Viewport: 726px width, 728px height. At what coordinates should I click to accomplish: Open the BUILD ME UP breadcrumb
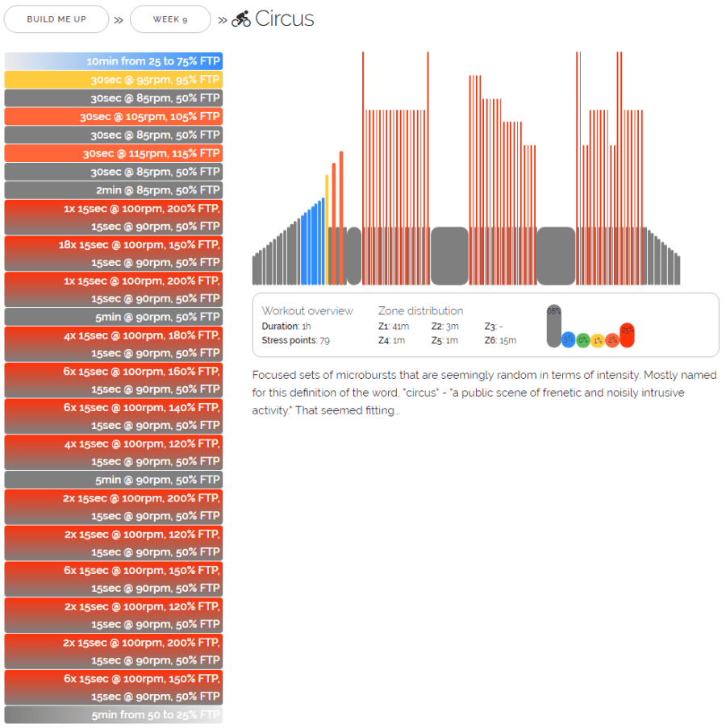56,19
